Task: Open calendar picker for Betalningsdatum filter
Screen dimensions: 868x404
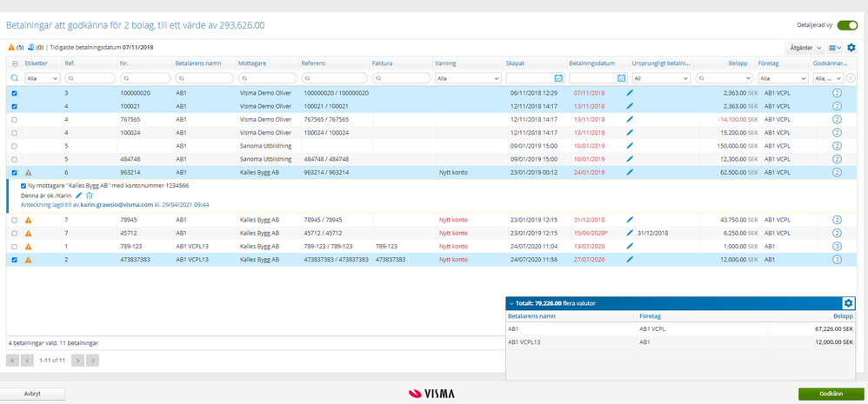Action: click(621, 78)
